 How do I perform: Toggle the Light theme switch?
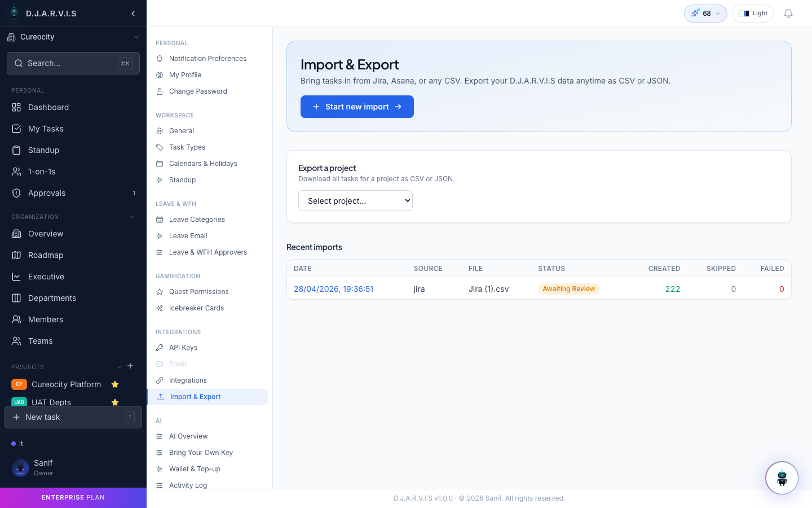coord(753,14)
